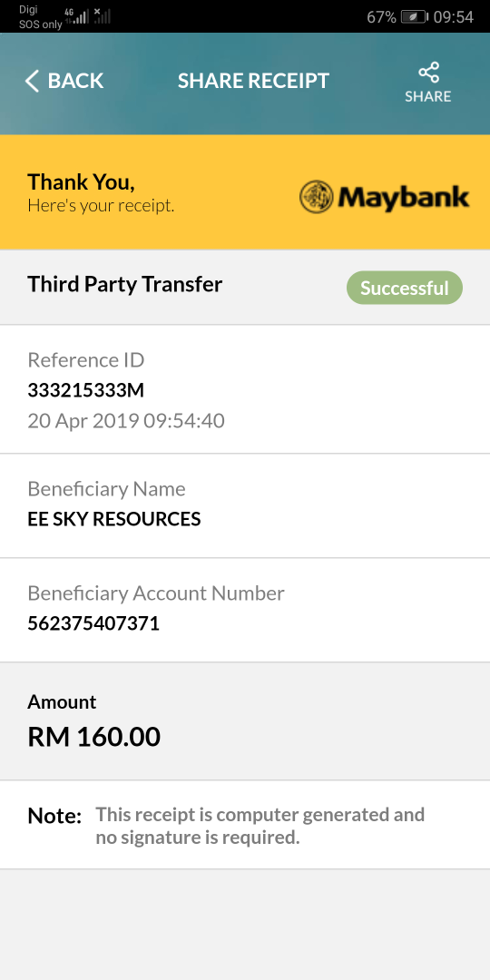Select the Reference ID 333215333M
The image size is (490, 980).
[x=85, y=390]
